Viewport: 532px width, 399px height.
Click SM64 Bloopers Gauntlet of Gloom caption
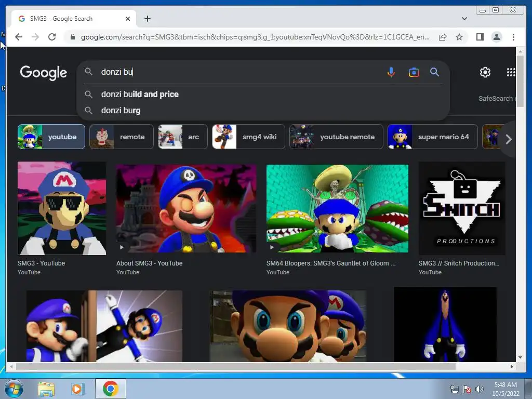pyautogui.click(x=331, y=263)
